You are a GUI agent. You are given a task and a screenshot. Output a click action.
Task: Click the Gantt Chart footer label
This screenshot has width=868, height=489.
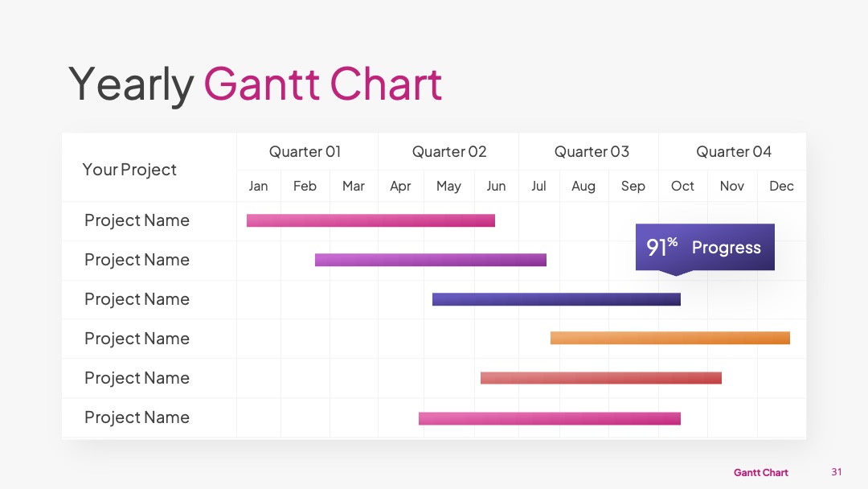click(x=760, y=472)
